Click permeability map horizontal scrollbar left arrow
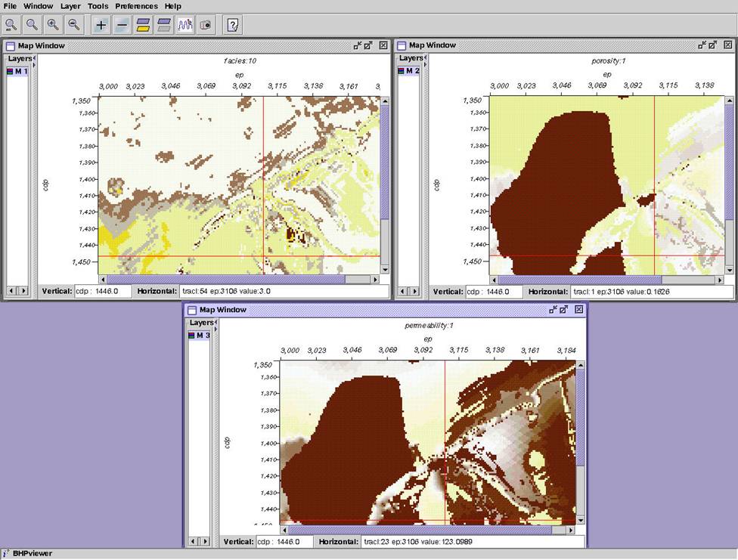The width and height of the screenshot is (738, 560). tap(285, 530)
